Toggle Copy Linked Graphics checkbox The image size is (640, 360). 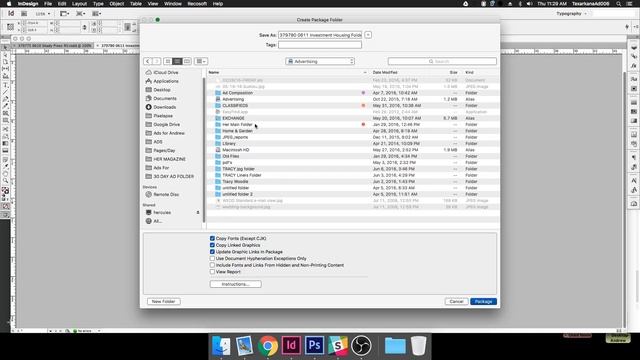point(212,245)
